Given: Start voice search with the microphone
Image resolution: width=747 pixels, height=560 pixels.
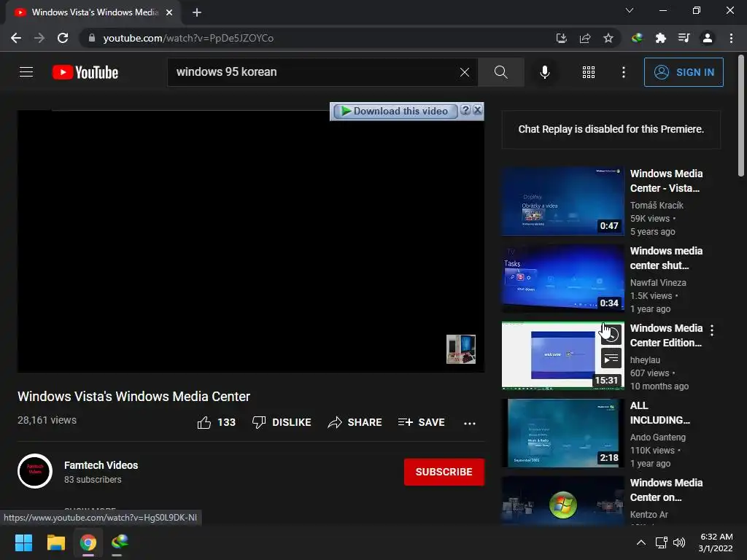Looking at the screenshot, I should pos(545,72).
